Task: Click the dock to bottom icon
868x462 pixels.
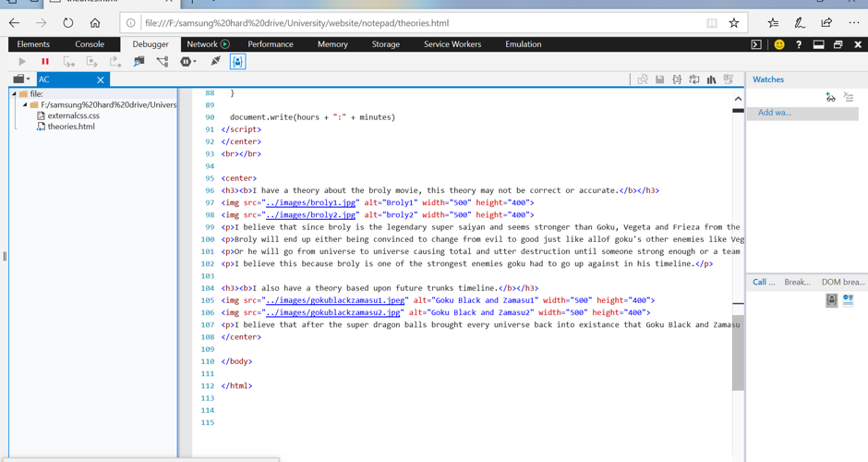Action: pos(819,44)
